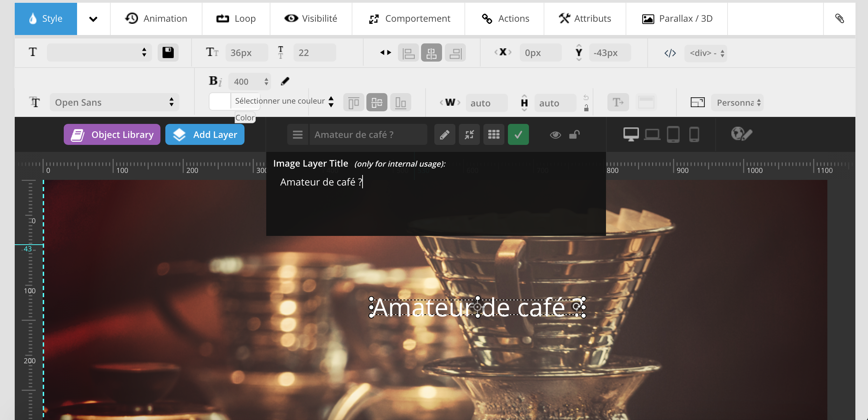Toggle the aspect ratio lock for width and height
868x420 pixels.
pyautogui.click(x=586, y=108)
